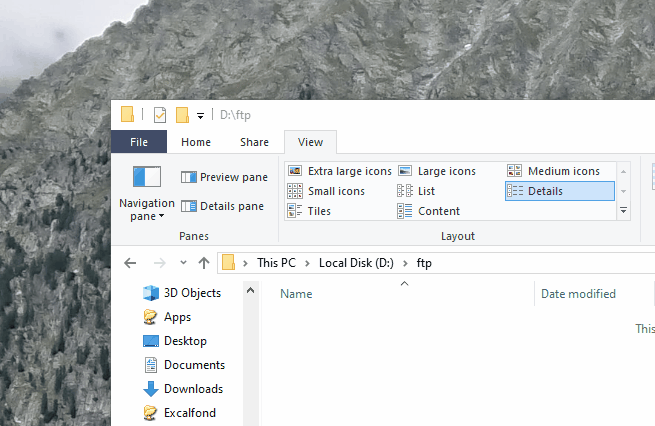This screenshot has height=426, width=655.
Task: Toggle the Preview pane
Action: pos(224,177)
